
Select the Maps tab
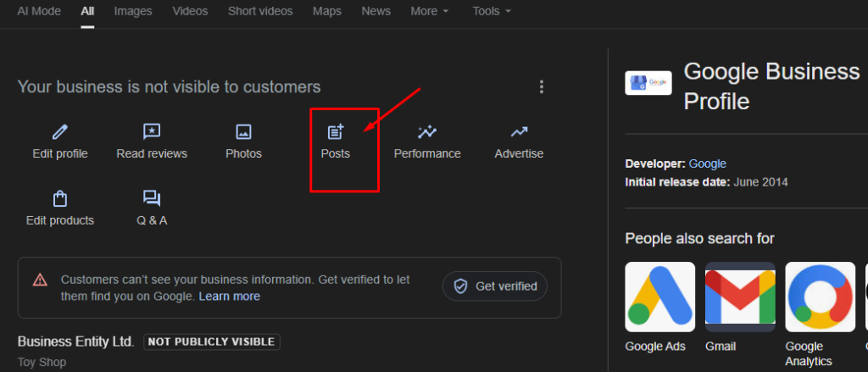(327, 11)
